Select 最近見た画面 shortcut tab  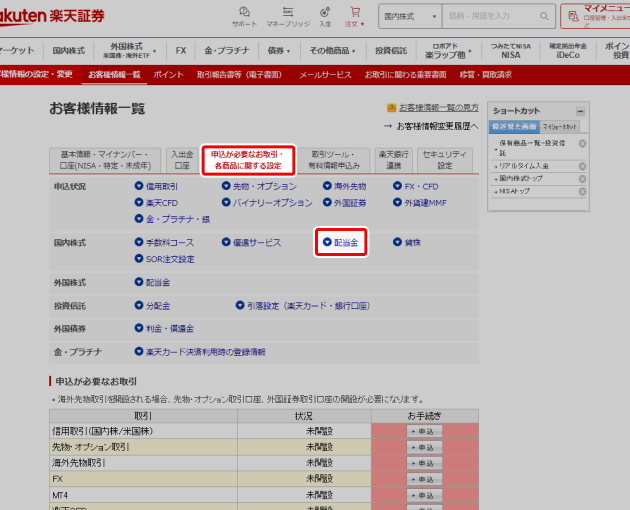[515, 127]
